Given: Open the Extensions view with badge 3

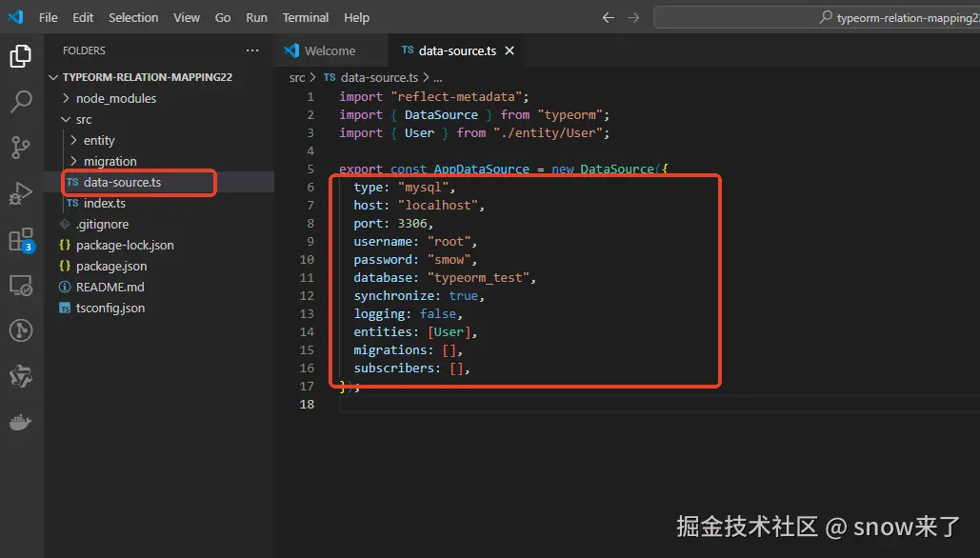Looking at the screenshot, I should [21, 240].
